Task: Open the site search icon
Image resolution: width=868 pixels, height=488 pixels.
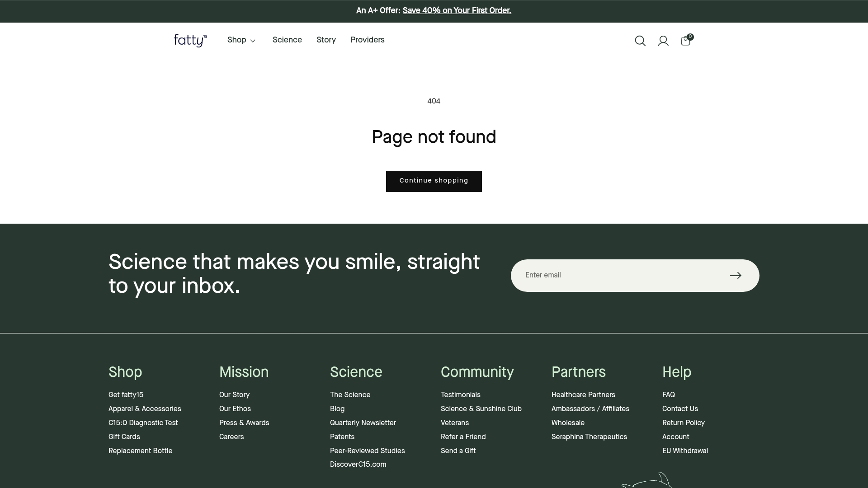Action: point(640,41)
